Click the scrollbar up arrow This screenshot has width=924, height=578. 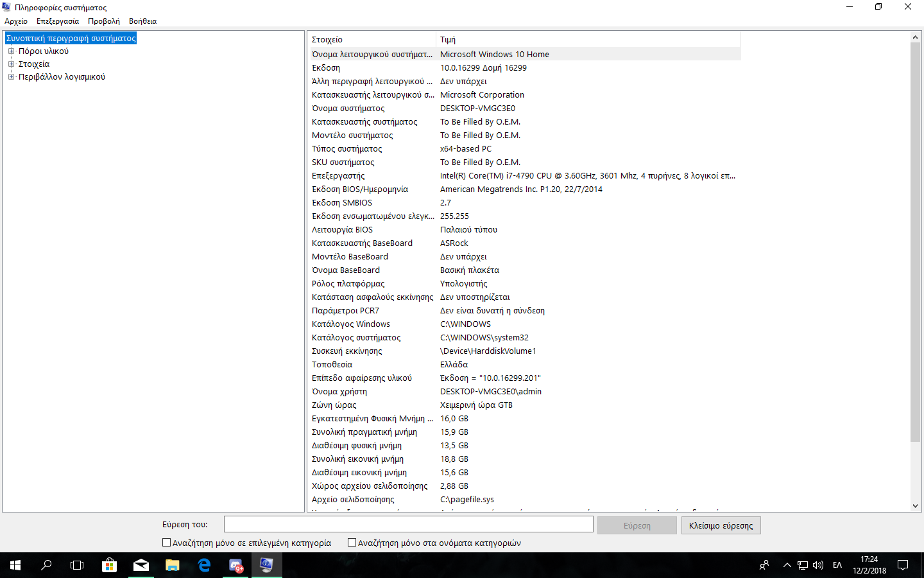pyautogui.click(x=916, y=37)
